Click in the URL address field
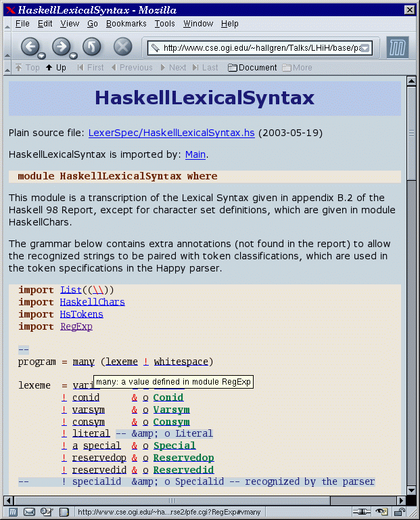Viewport: 420px width, 520px height. pyautogui.click(x=257, y=48)
